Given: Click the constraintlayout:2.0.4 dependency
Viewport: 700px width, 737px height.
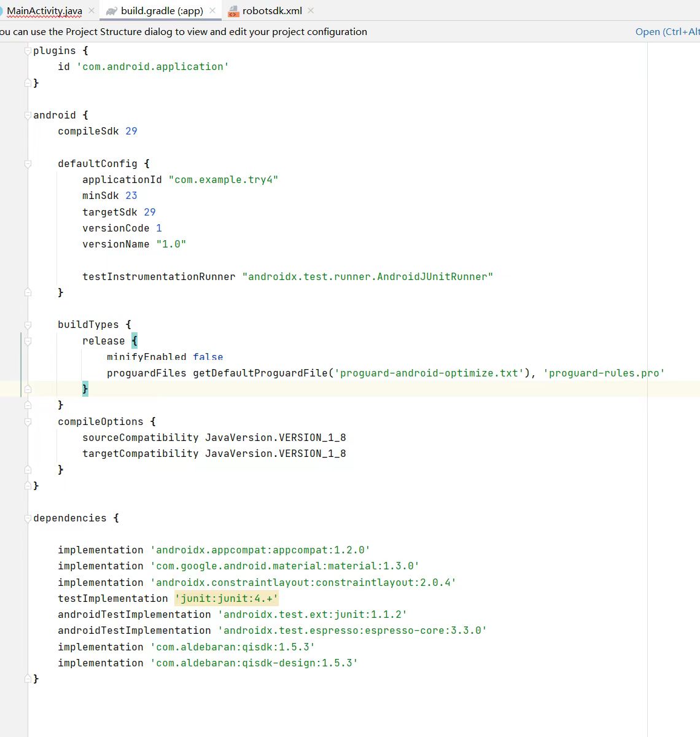Looking at the screenshot, I should 303,583.
